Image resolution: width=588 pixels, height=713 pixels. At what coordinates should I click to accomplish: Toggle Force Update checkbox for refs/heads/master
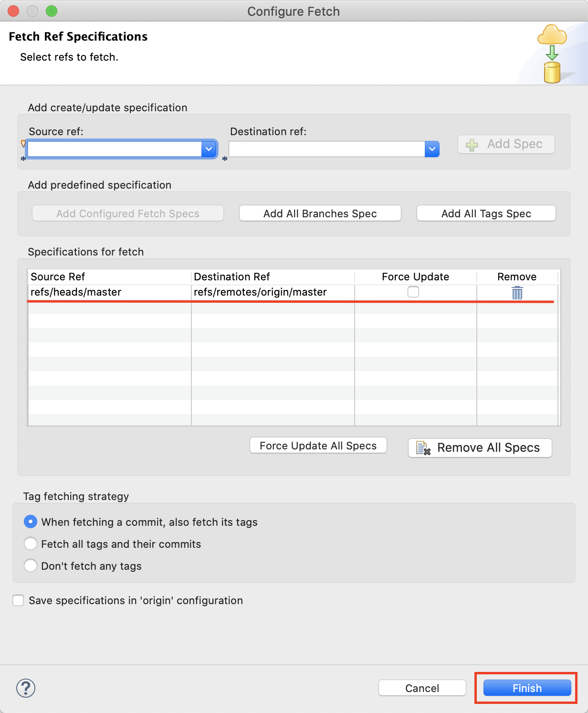tap(413, 292)
